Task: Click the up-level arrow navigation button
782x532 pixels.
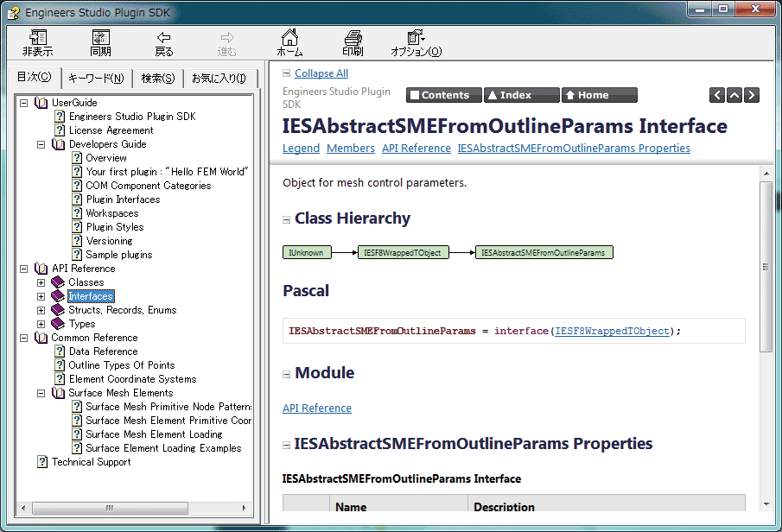Action: click(x=734, y=95)
